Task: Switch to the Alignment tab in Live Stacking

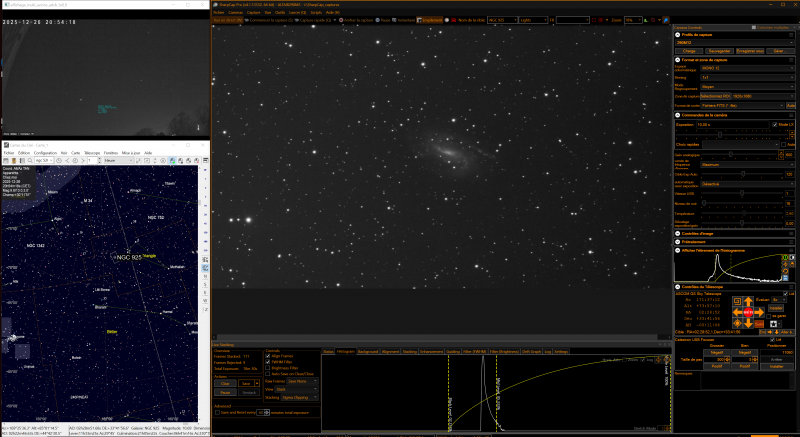Action: click(x=390, y=352)
